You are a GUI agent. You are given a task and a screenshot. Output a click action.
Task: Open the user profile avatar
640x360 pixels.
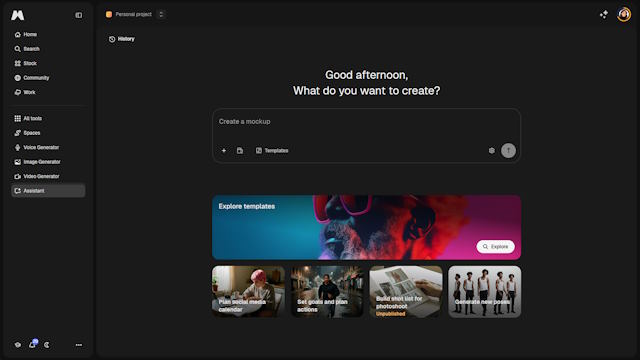tap(624, 15)
